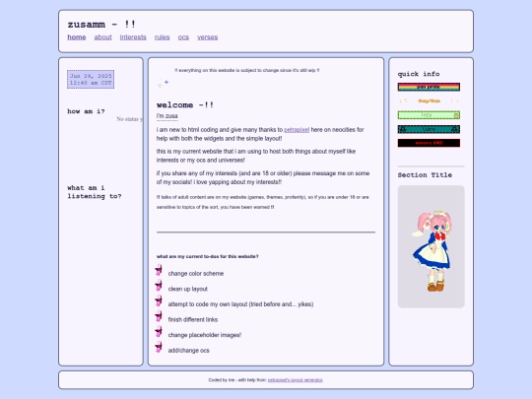The image size is (532, 399).
Task: Click the current to-dos question heading
Action: 208,256
